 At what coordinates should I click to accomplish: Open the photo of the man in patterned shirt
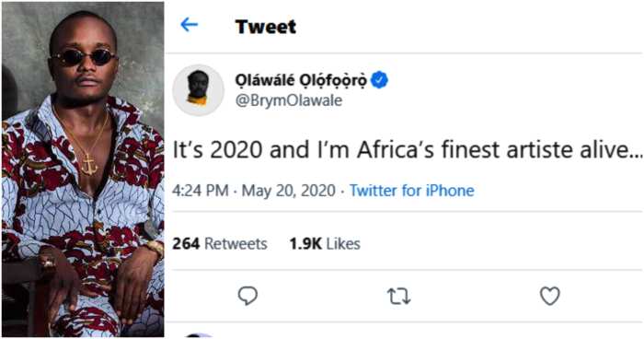[x=83, y=169]
